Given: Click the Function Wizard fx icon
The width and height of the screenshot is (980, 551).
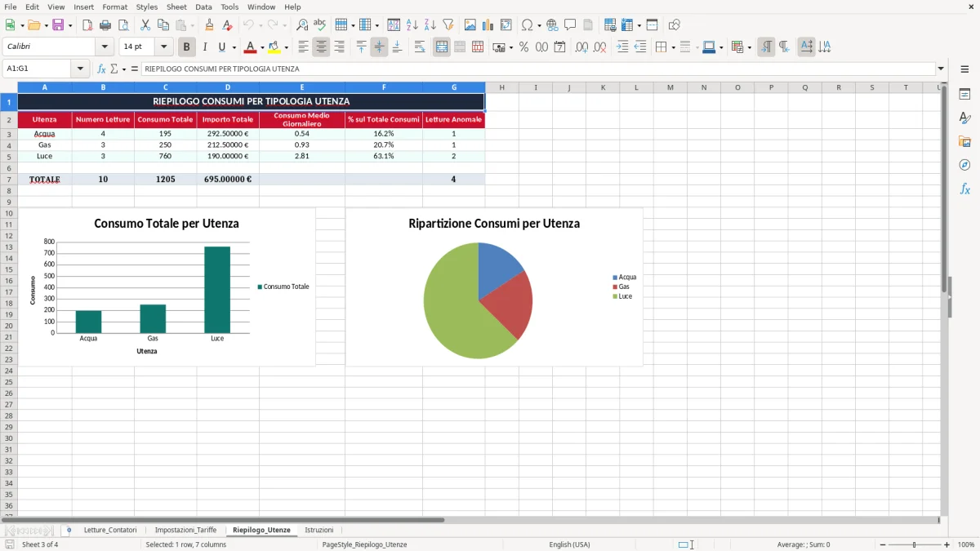Looking at the screenshot, I should pos(102,69).
